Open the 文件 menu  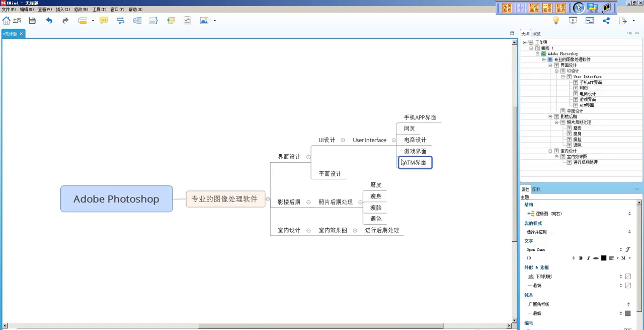point(9,10)
